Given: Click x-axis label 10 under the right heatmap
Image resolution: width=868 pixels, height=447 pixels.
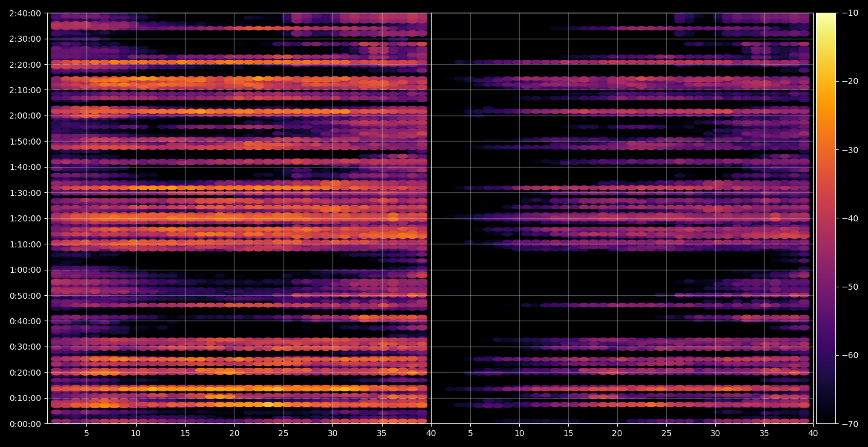Looking at the screenshot, I should [519, 433].
